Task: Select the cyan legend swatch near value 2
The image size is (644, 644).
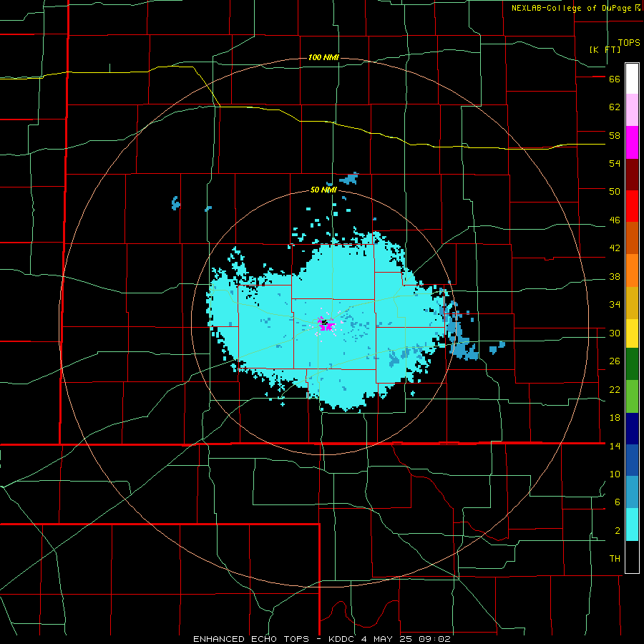Action: coord(632,524)
